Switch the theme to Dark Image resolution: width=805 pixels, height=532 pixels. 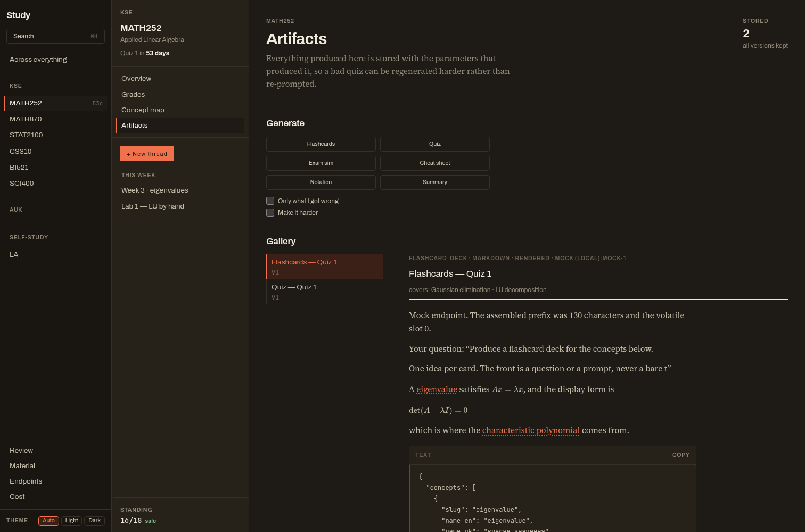tap(94, 520)
